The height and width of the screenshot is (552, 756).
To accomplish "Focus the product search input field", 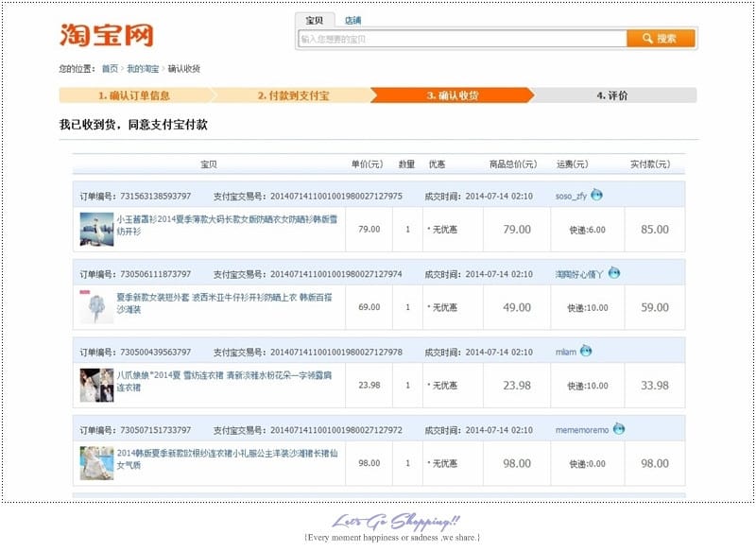I will (462, 39).
